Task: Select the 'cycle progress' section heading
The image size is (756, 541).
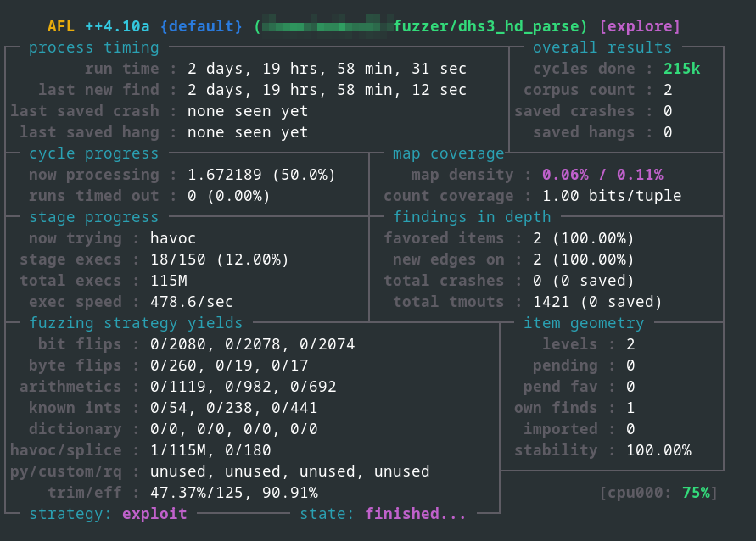Action: [93, 153]
